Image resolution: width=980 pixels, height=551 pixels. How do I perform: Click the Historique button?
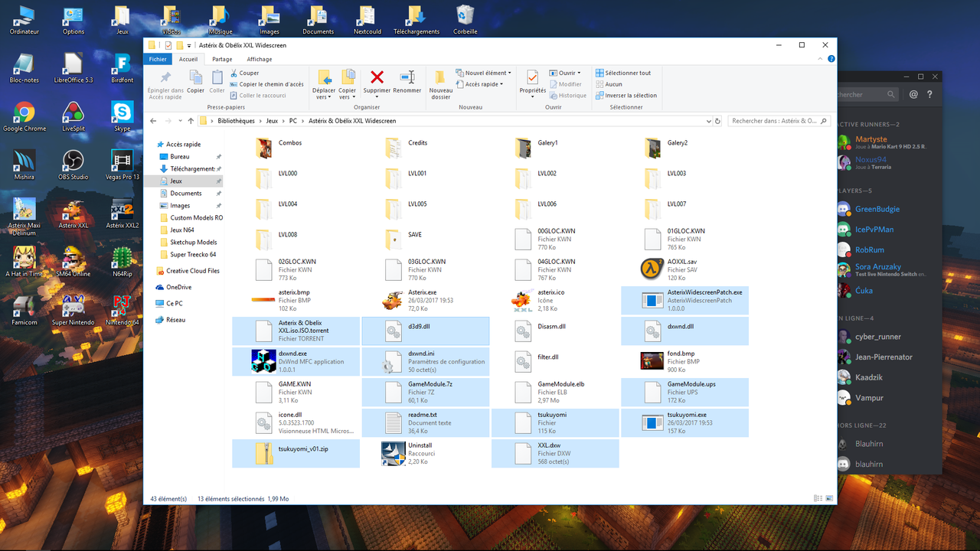tap(567, 96)
